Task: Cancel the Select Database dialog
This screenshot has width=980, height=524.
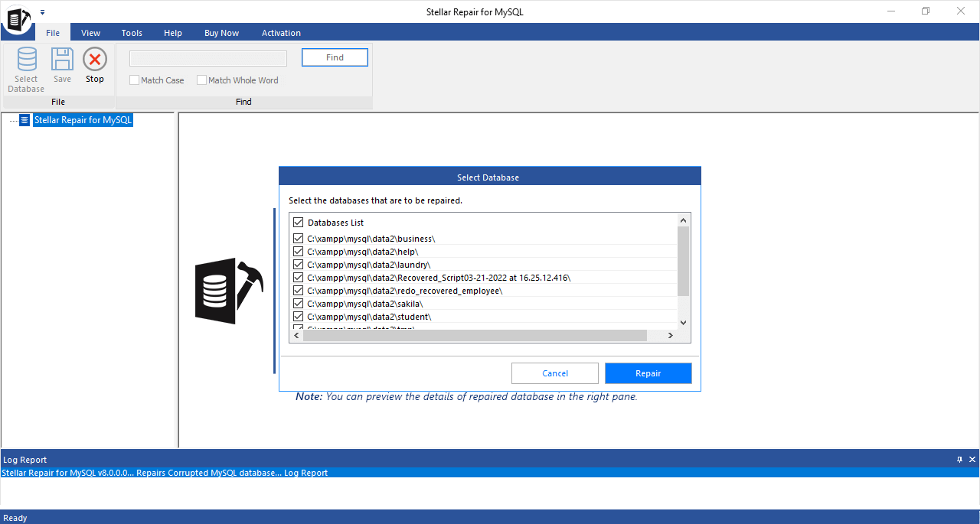Action: point(555,373)
